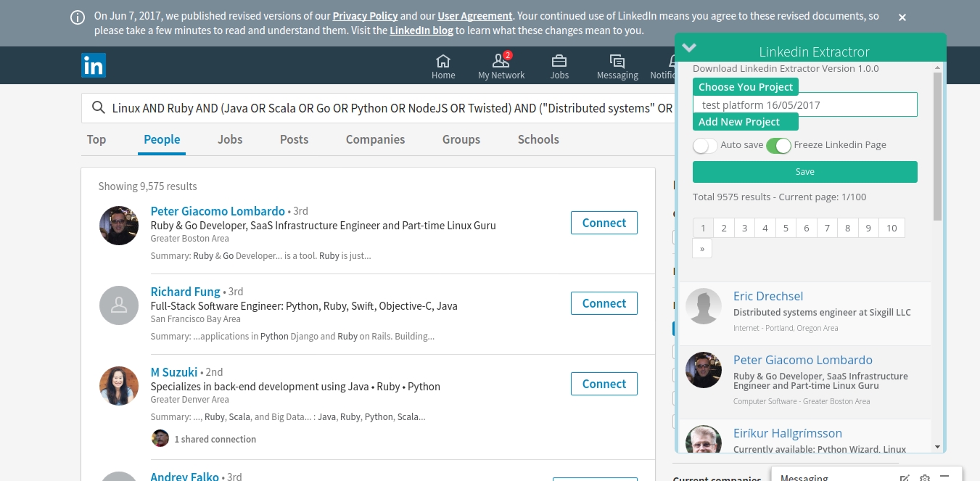Click the extractor panel vertical scrollbar
The height and width of the screenshot is (481, 980).
937,145
